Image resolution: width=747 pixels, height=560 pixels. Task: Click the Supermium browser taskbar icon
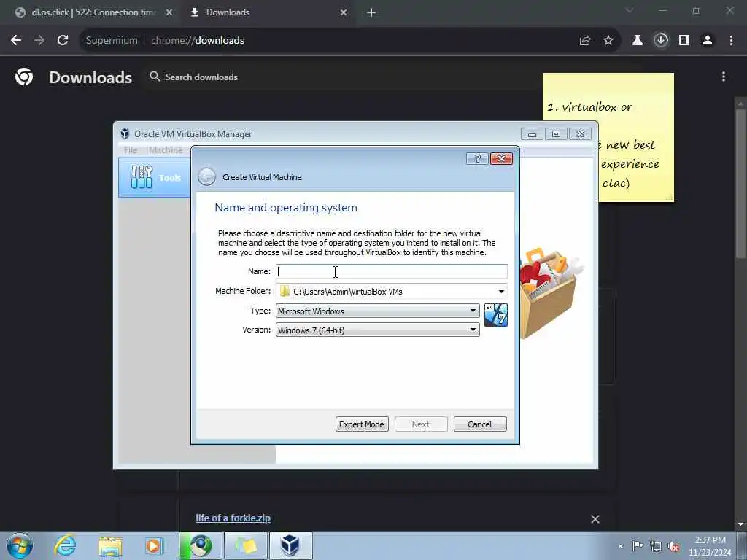point(200,545)
